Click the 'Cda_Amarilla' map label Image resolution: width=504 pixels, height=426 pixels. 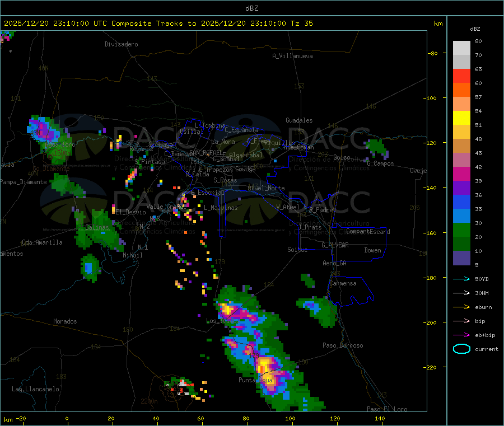pos(42,242)
